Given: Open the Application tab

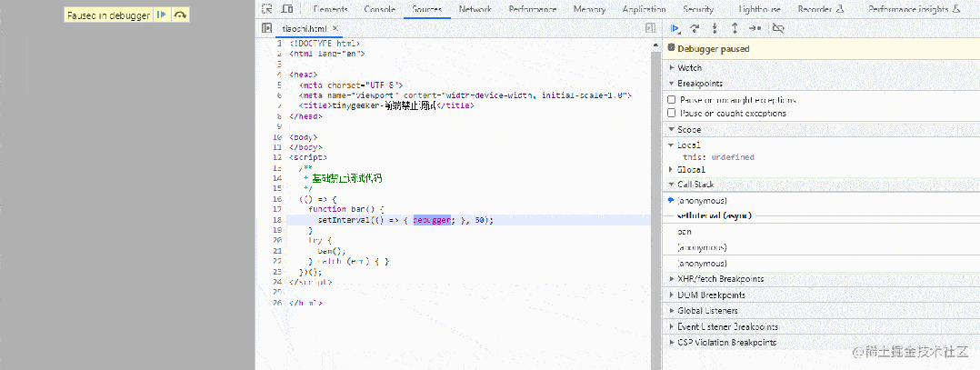Looking at the screenshot, I should click(x=644, y=9).
